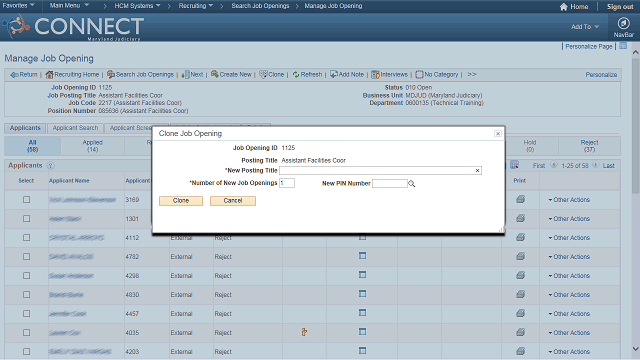The image size is (640, 360).
Task: Select checkbox for applicant 4830
Action: point(27,295)
